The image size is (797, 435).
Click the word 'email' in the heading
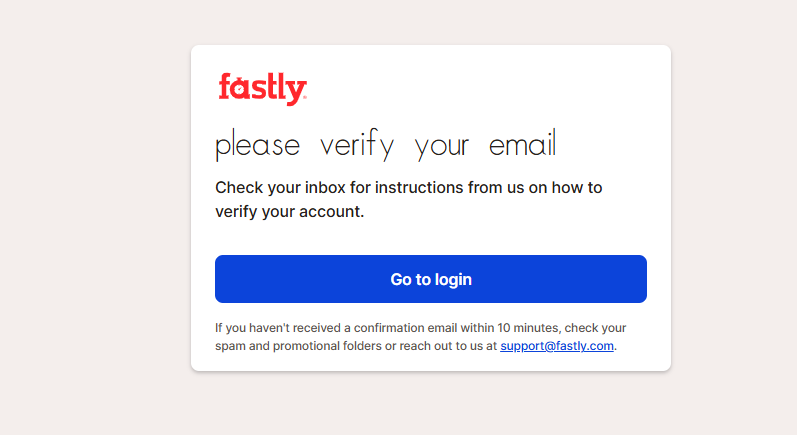(523, 143)
